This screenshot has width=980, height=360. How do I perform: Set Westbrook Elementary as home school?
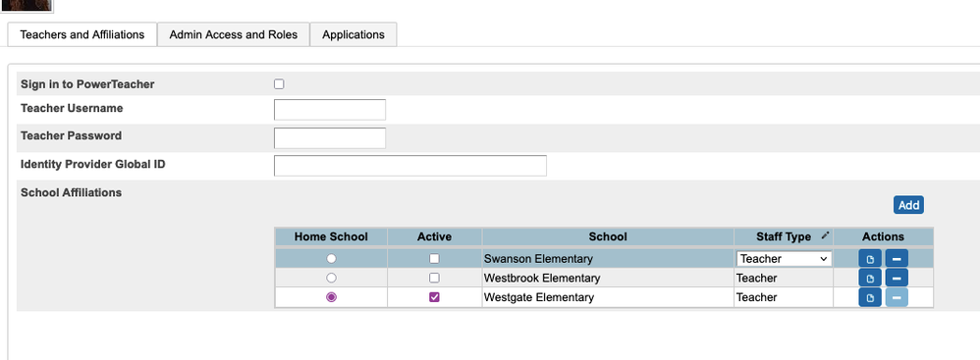(x=331, y=278)
